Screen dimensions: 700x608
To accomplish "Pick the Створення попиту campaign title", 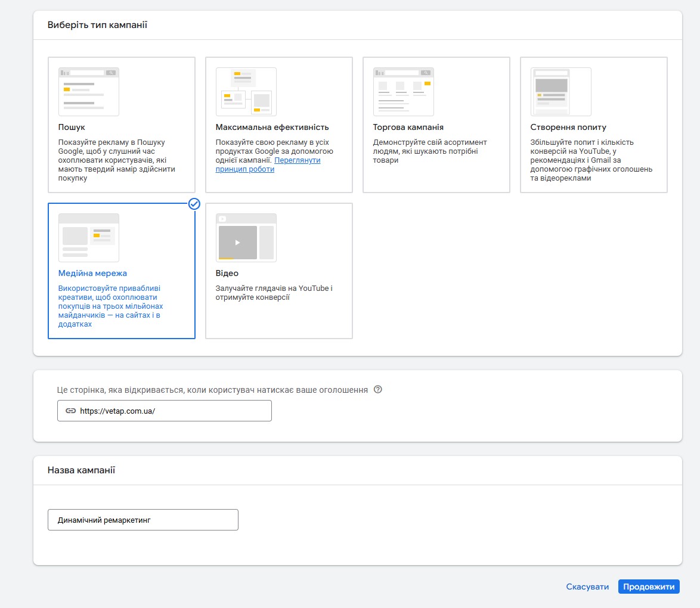I will [x=568, y=128].
